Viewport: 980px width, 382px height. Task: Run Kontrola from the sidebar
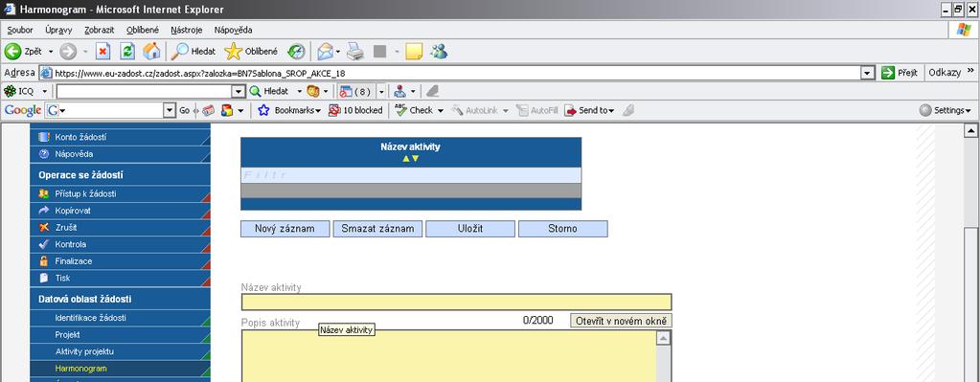coord(120,245)
